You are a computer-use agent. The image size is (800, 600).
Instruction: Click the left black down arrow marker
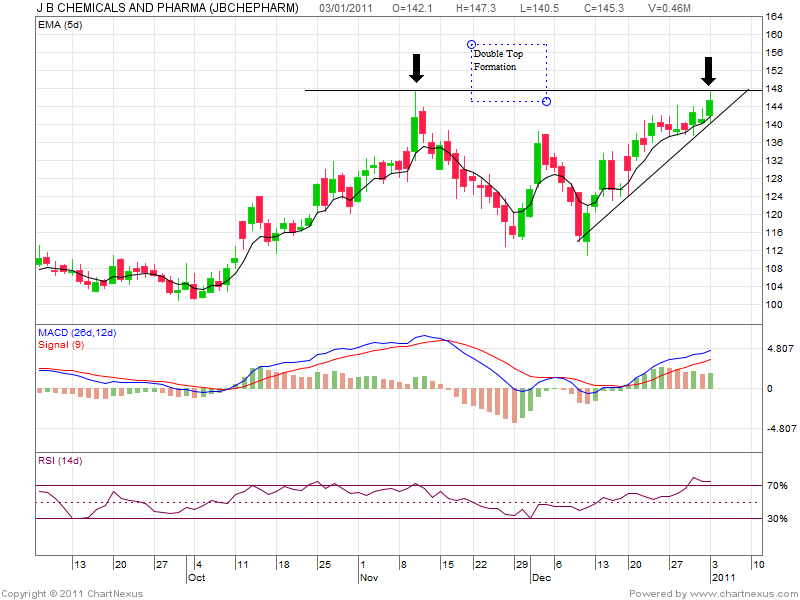(417, 68)
